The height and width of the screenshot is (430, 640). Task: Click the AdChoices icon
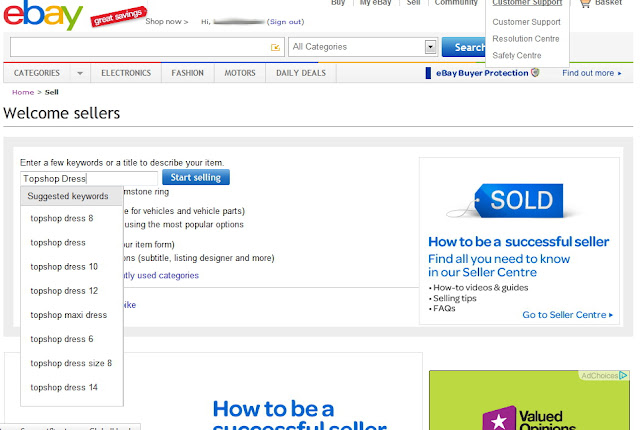623,375
